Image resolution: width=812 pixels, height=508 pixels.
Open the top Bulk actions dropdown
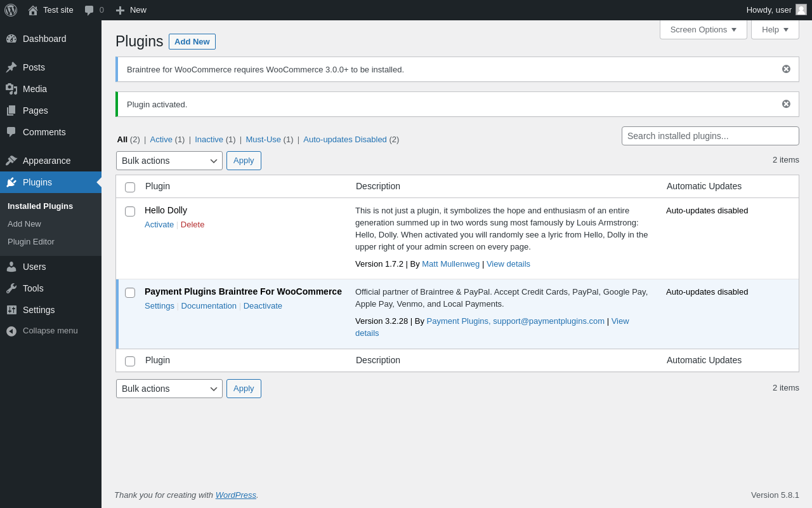pyautogui.click(x=169, y=161)
